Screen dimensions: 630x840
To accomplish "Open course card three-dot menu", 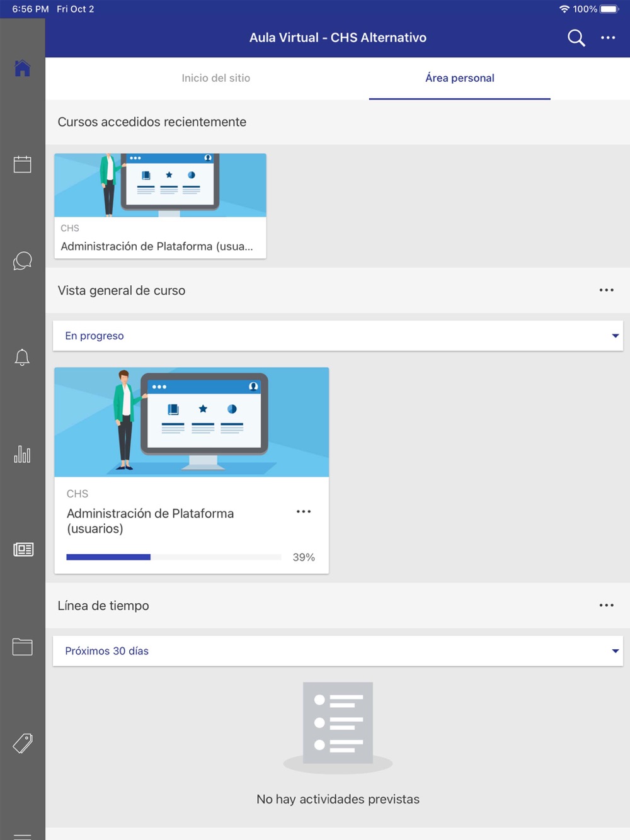I will 304,512.
